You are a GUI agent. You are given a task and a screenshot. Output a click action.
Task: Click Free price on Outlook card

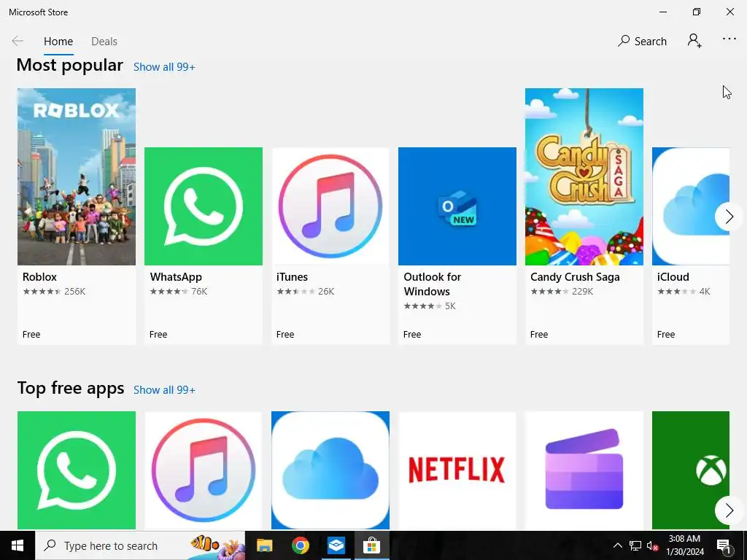[412, 334]
